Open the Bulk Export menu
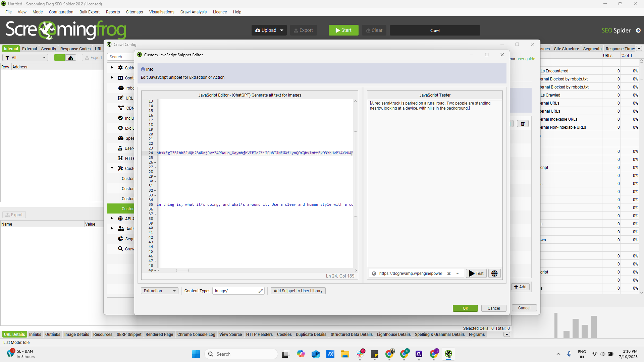The height and width of the screenshot is (362, 644). [89, 12]
